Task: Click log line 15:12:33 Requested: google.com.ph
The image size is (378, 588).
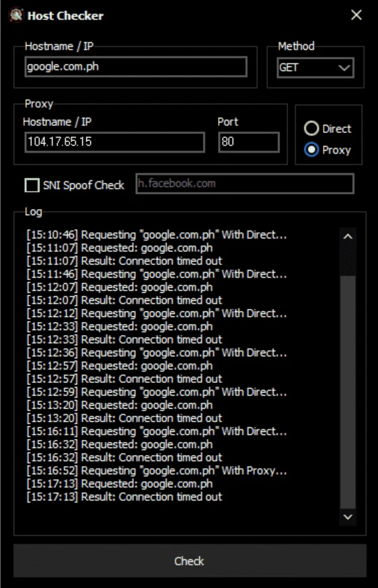Action: click(120, 327)
